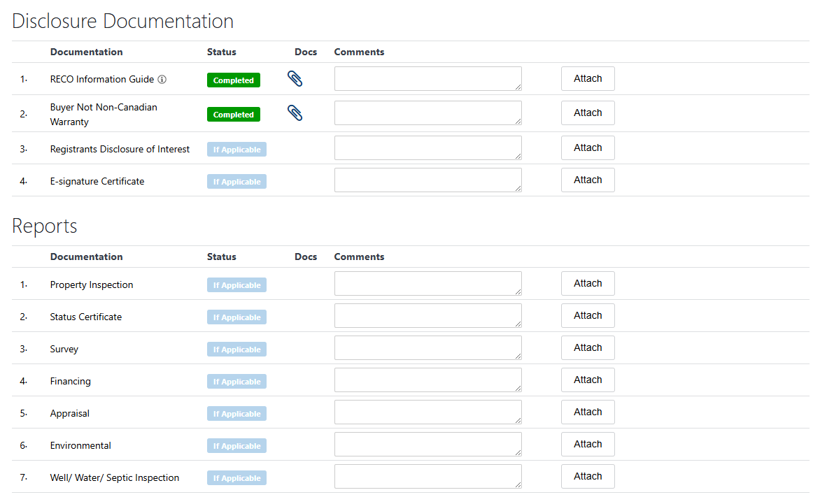Select the Disclosure Documentation section heading
Image resolution: width=827 pixels, height=504 pixels.
122,21
